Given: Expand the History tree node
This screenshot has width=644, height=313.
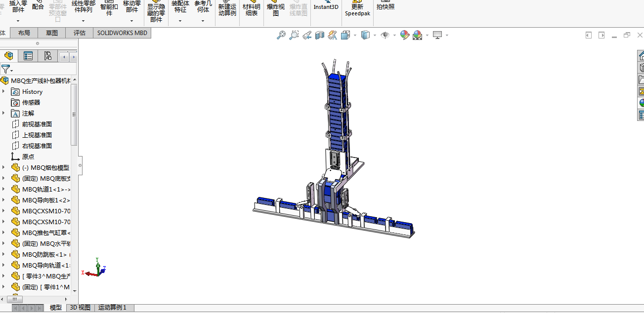Looking at the screenshot, I should 3,92.
